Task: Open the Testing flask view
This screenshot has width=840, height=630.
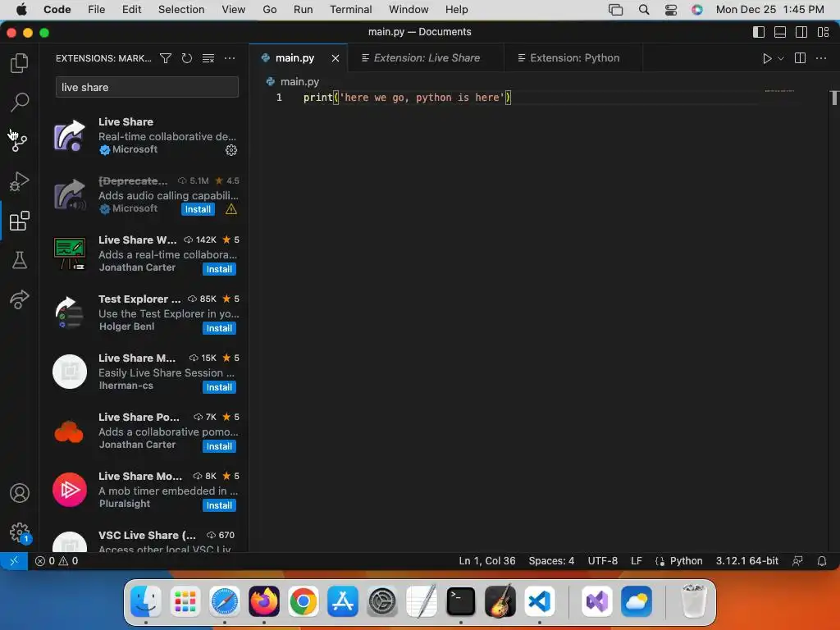Action: click(x=20, y=260)
